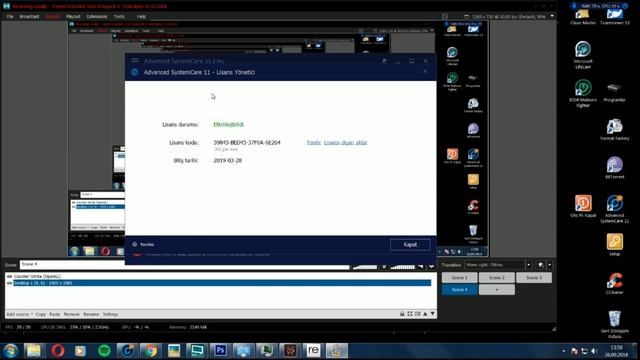
Task: Expand the resolution dropdown arrow at top right
Action: point(552,16)
